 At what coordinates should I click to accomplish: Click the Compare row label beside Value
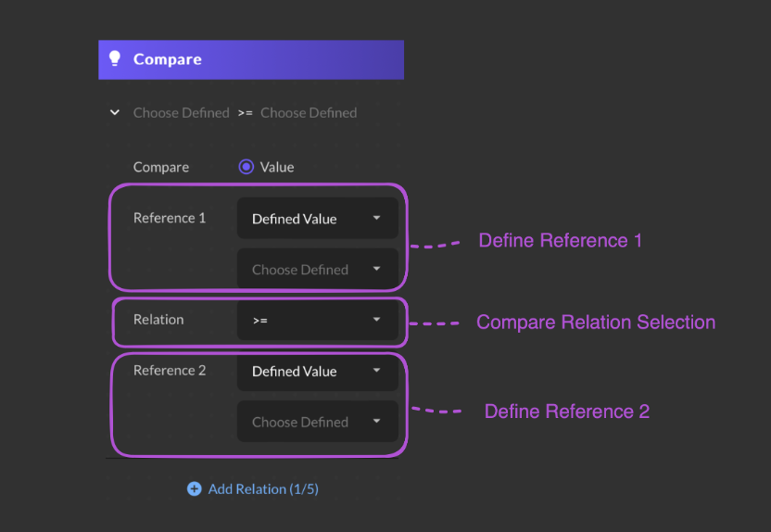[161, 167]
